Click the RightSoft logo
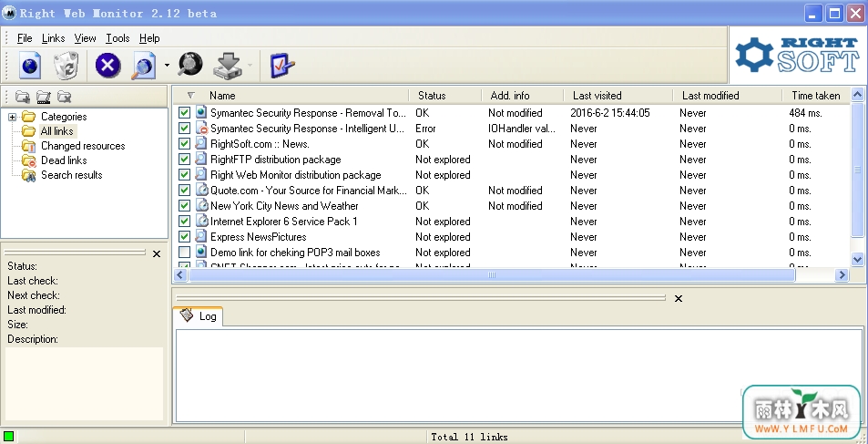 click(797, 55)
